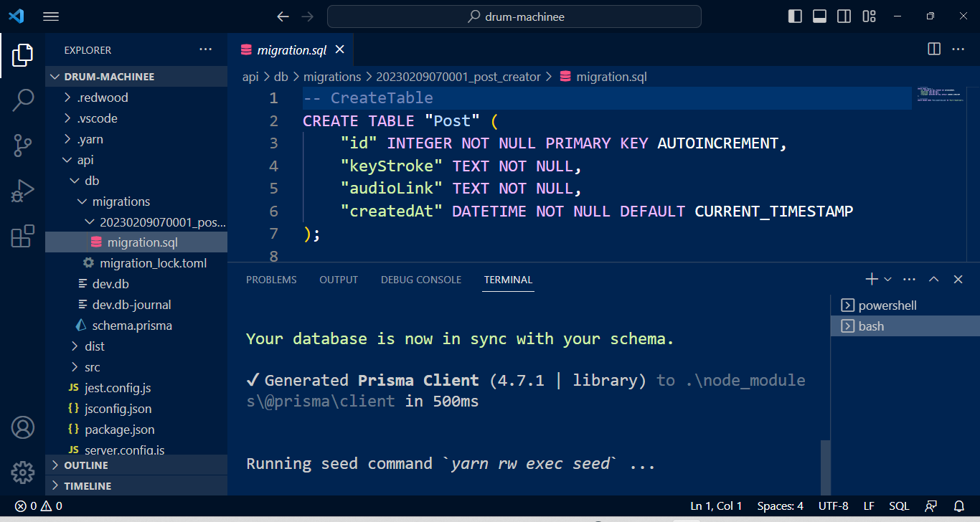Switch to the PROBLEMS panel tab
Image resolution: width=980 pixels, height=522 pixels.
click(271, 280)
